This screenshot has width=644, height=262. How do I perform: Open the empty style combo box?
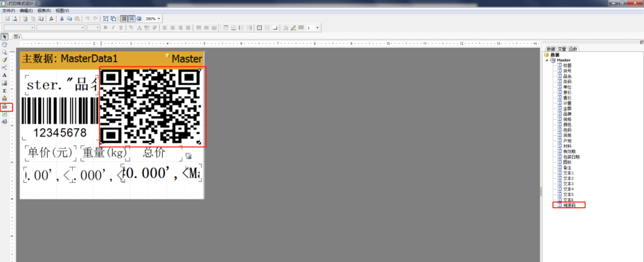(19, 28)
